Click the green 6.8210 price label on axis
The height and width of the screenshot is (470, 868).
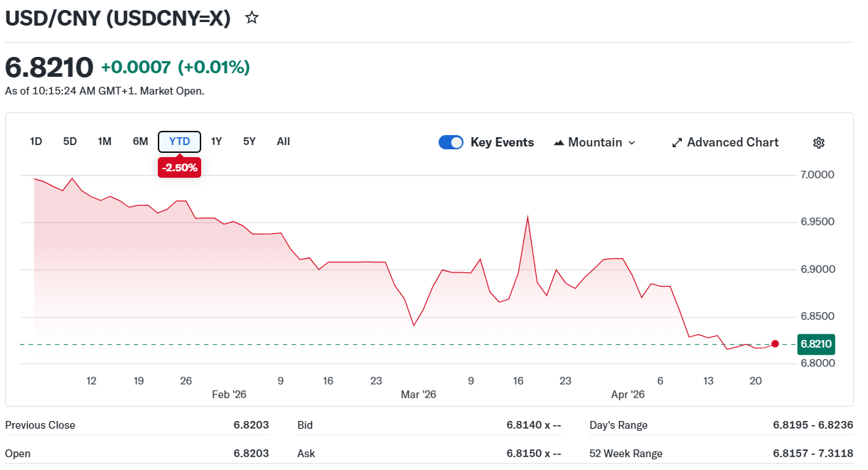[x=815, y=344]
